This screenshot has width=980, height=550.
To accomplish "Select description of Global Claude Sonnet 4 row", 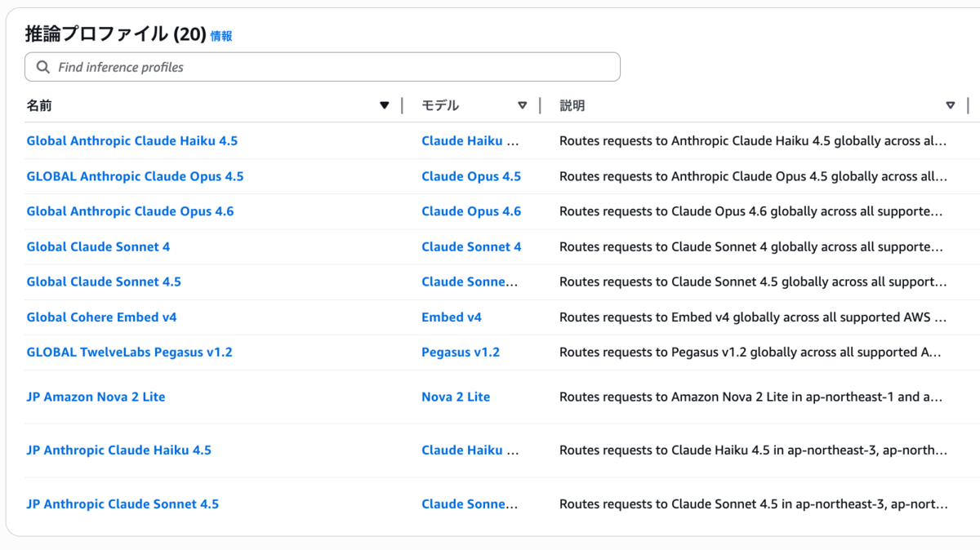I will 753,246.
